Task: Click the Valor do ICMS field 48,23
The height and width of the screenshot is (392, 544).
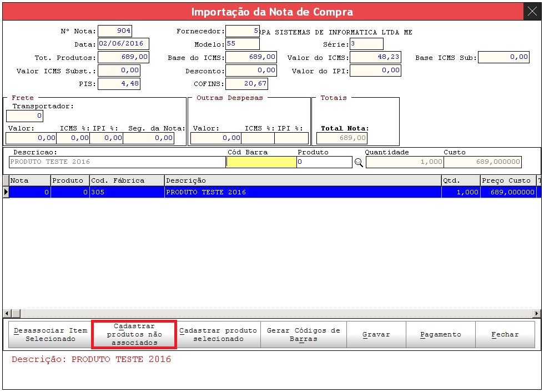Action: click(375, 57)
